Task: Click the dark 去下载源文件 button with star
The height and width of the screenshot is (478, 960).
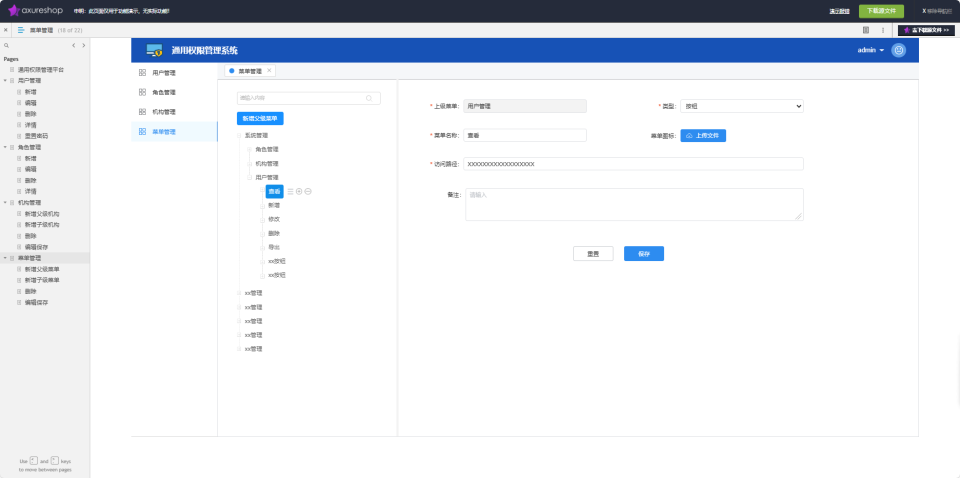Action: [x=926, y=29]
